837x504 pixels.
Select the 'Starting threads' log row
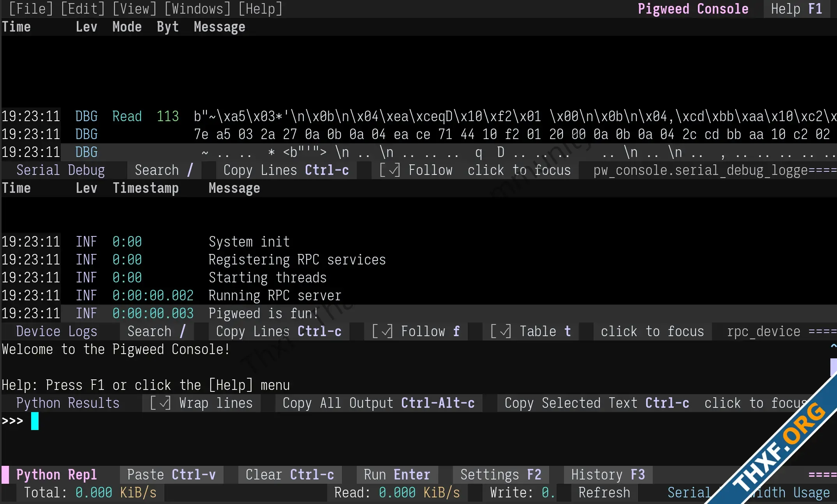tap(418, 278)
